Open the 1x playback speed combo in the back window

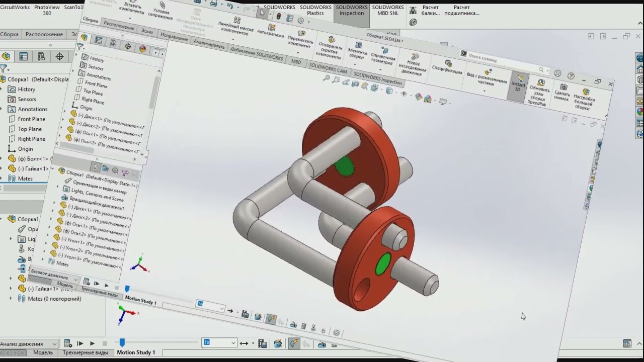click(219, 342)
